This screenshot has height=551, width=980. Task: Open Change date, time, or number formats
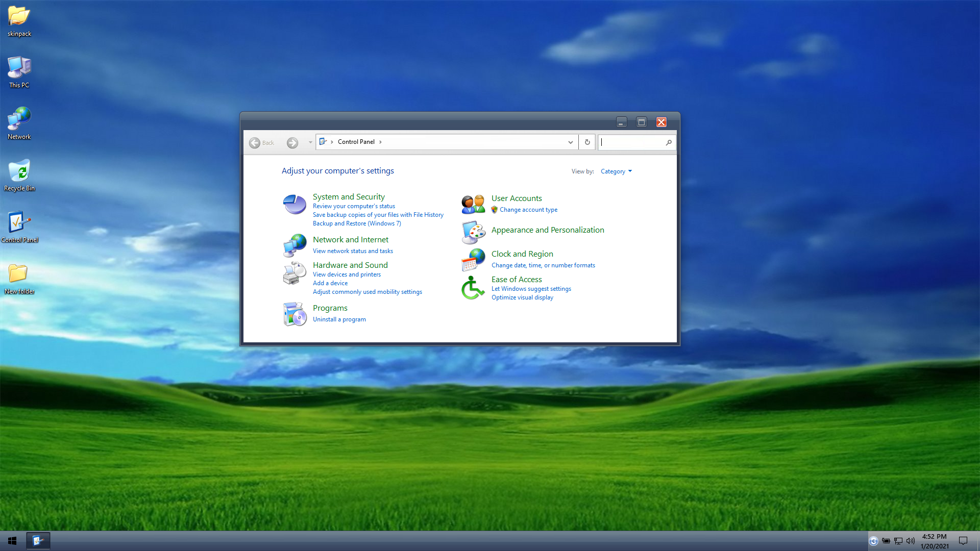(x=543, y=265)
